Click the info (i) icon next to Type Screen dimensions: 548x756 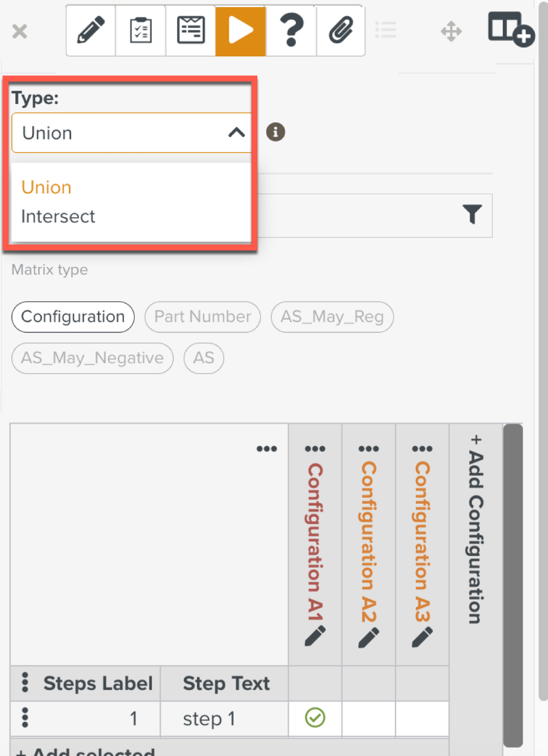pyautogui.click(x=275, y=132)
